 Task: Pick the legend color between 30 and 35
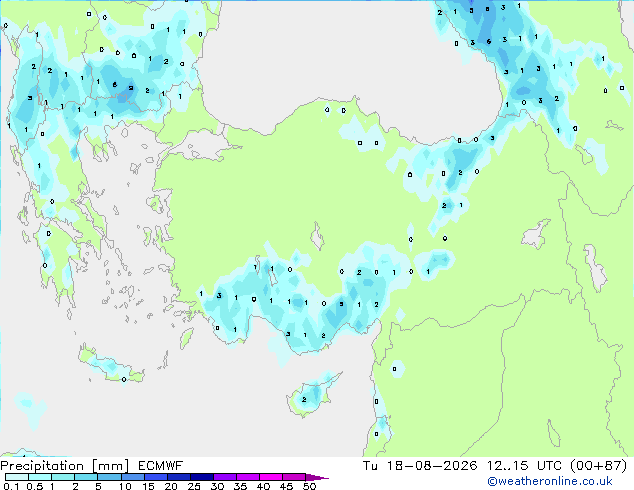[x=225, y=477]
